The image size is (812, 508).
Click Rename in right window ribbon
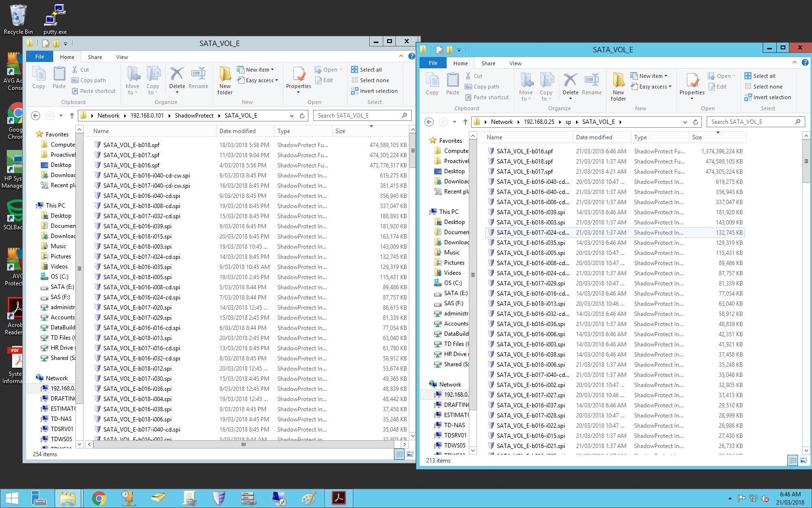pos(592,84)
